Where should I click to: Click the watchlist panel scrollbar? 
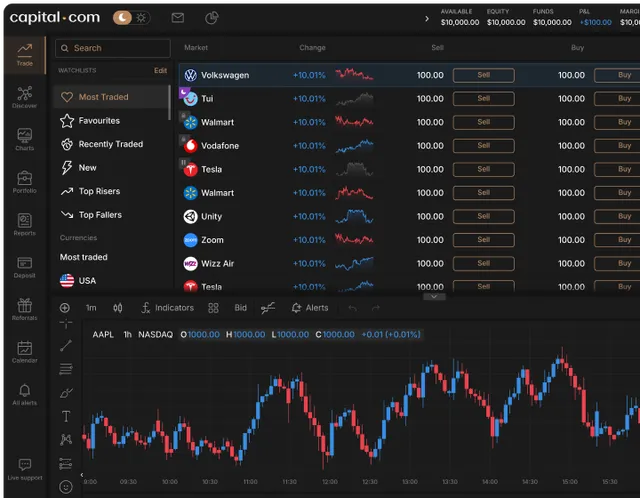169,103
